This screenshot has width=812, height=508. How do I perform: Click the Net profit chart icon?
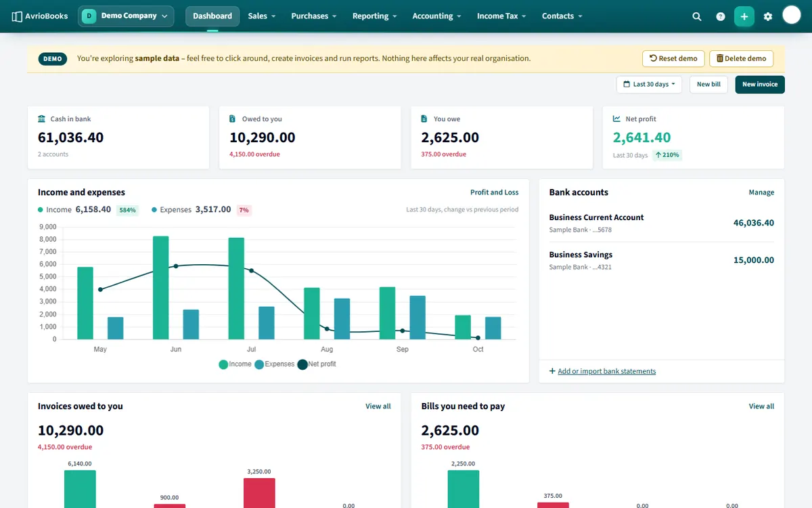pos(617,119)
